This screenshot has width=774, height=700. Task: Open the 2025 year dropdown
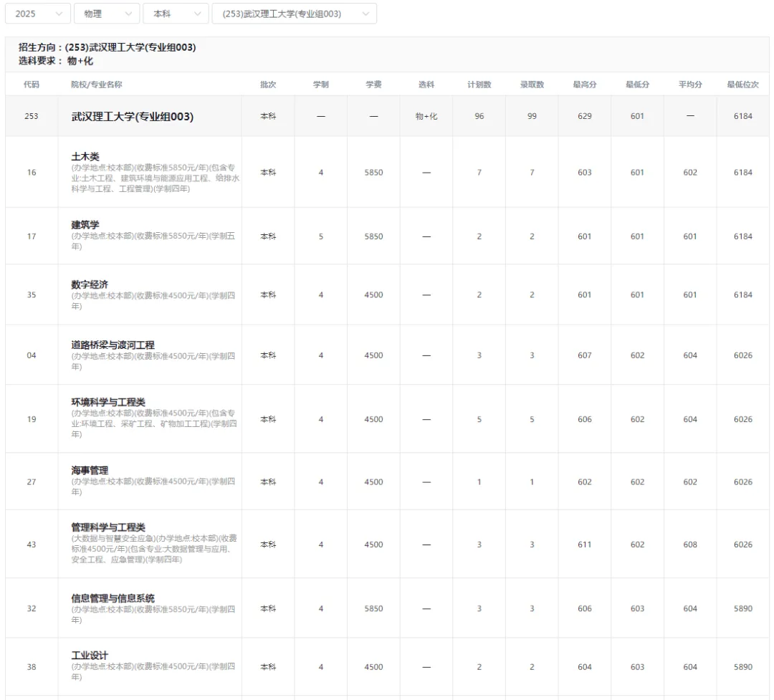tap(37, 14)
